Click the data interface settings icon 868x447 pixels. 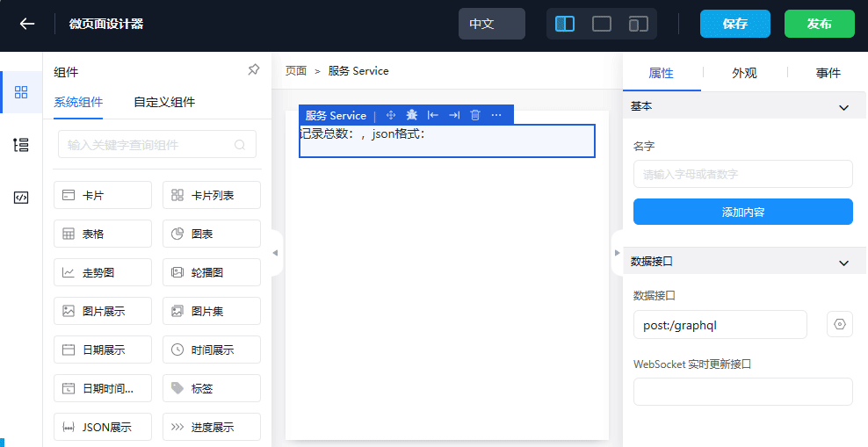coord(839,324)
